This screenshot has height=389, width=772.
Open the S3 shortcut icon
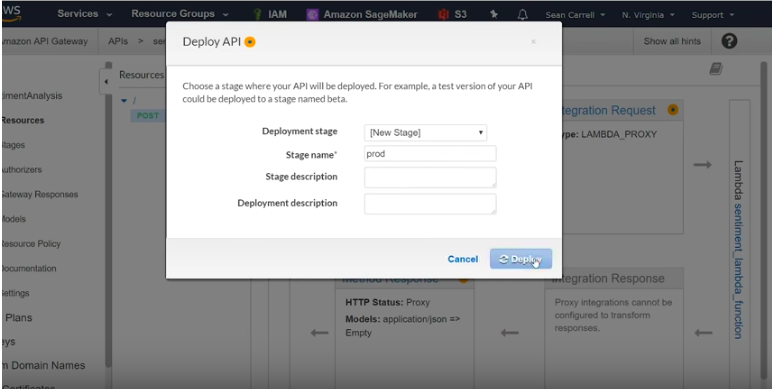pyautogui.click(x=444, y=14)
